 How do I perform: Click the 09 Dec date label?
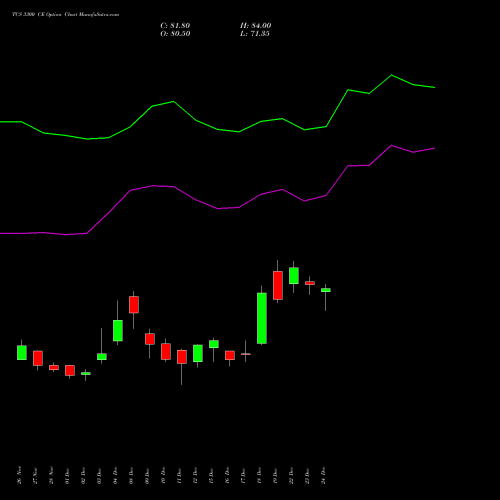[x=147, y=475]
